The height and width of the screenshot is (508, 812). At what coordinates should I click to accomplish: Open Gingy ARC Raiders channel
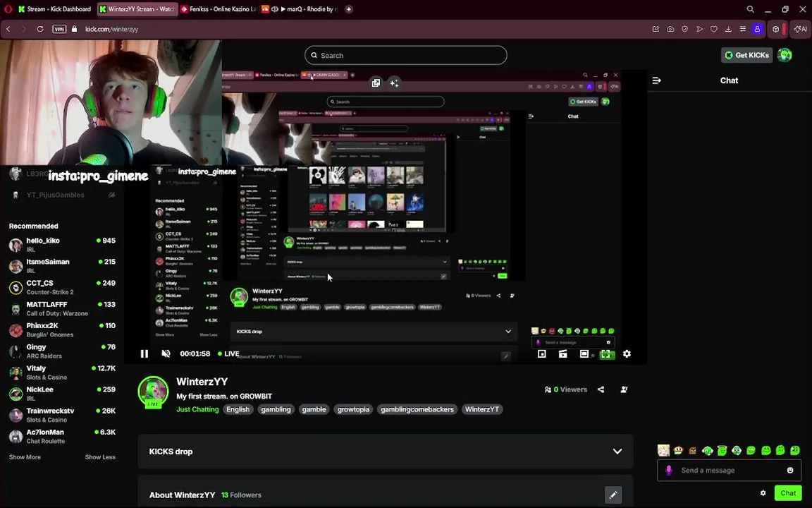[62, 351]
